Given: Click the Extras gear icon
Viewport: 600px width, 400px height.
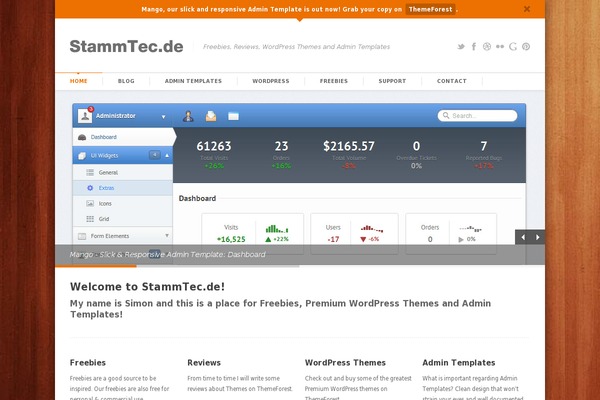Looking at the screenshot, I should point(90,188).
